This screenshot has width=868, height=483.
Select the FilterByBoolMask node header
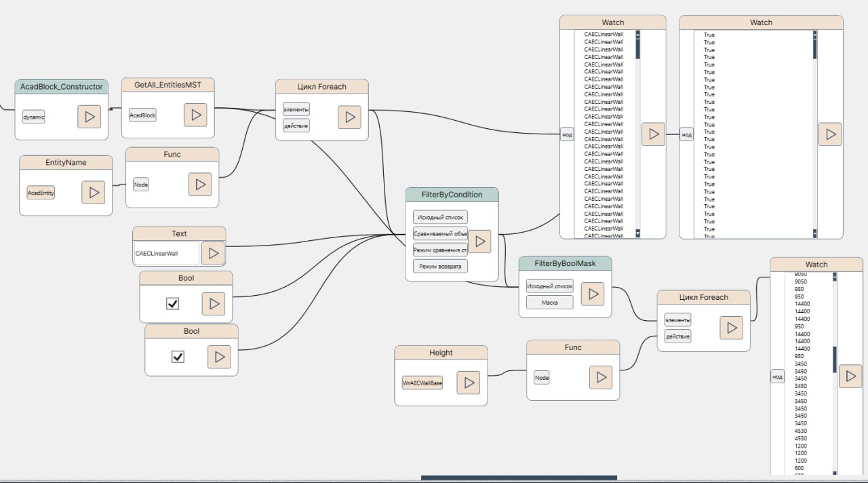click(x=565, y=263)
